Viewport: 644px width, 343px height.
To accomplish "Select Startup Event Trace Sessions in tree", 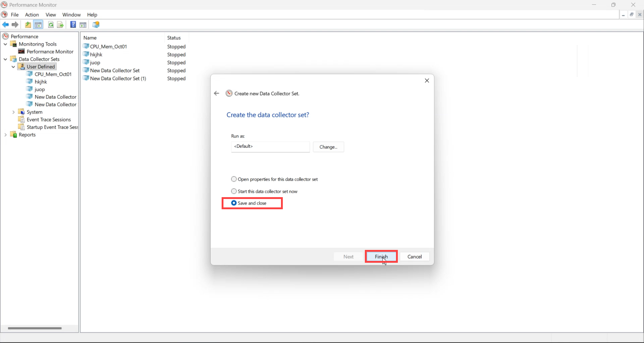I will click(52, 127).
